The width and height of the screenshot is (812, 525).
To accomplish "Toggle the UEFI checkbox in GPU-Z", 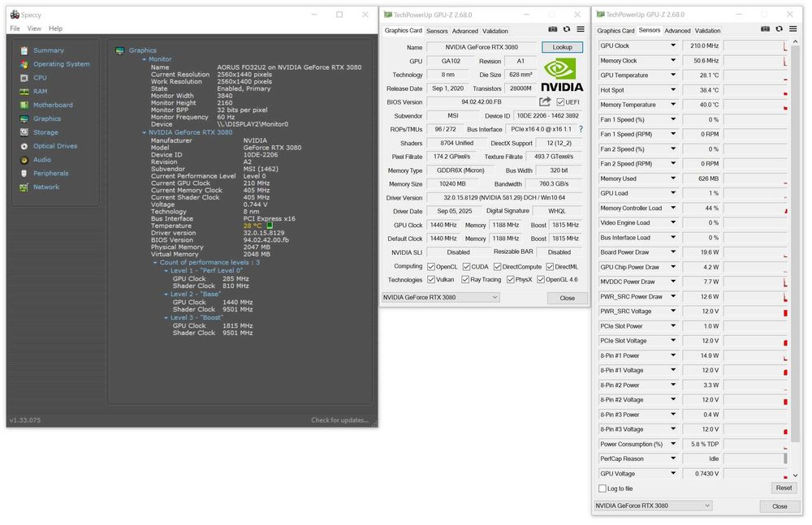I will click(x=560, y=102).
